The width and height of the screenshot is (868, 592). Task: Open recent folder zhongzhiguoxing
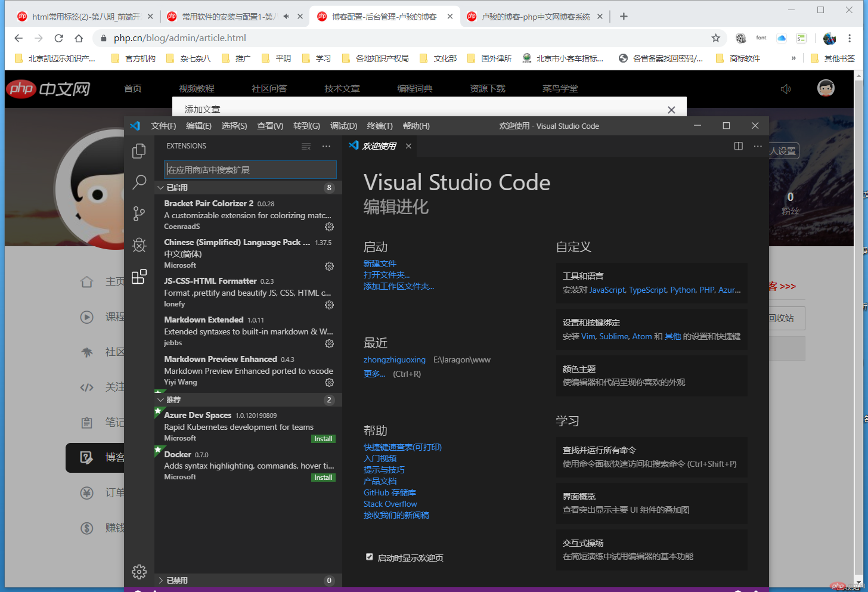click(x=395, y=360)
